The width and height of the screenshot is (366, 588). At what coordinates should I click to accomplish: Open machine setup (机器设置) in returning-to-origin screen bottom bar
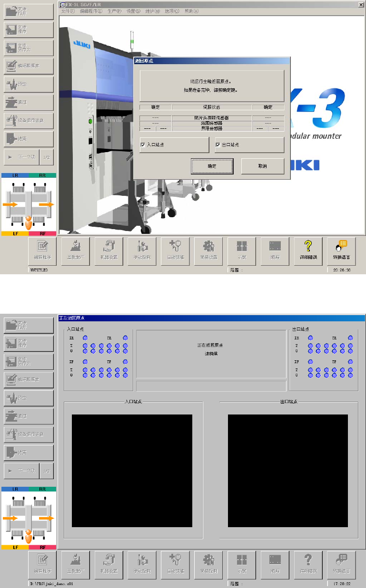109,565
